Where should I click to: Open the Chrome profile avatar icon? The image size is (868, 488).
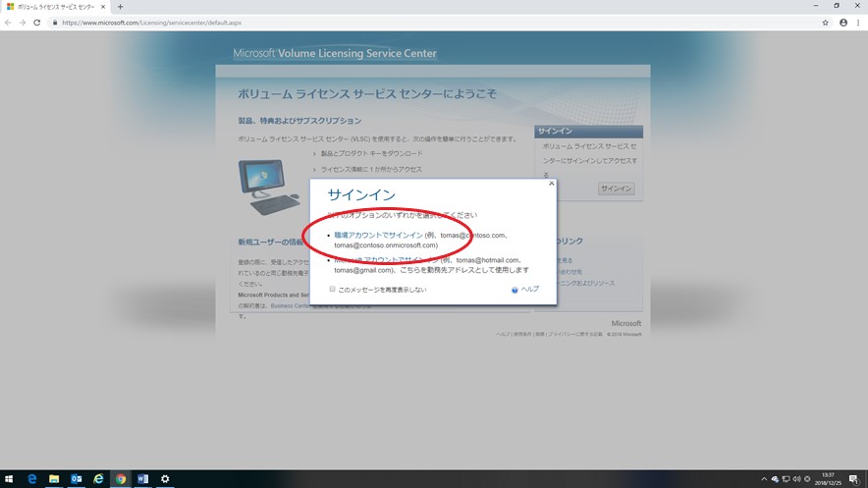click(x=843, y=23)
